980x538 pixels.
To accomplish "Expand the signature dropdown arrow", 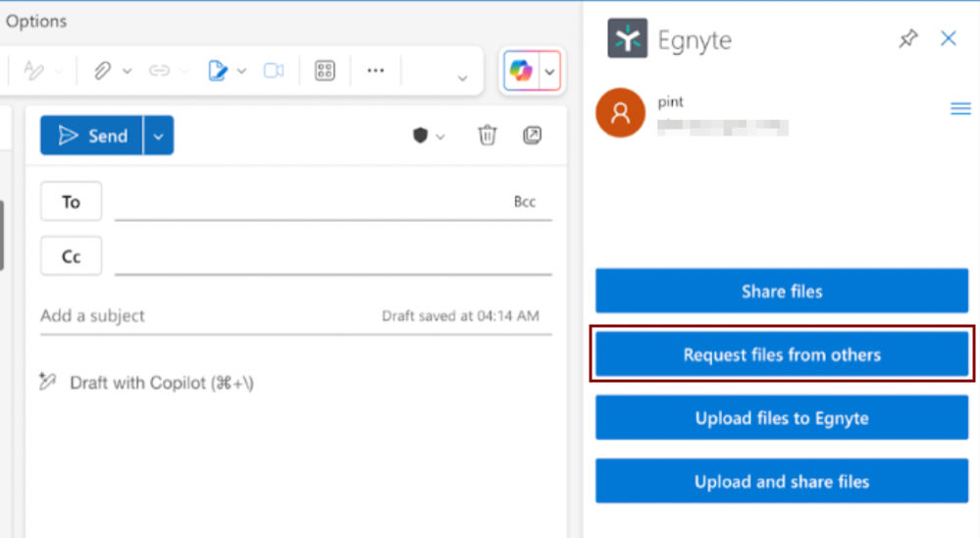I will tap(242, 72).
